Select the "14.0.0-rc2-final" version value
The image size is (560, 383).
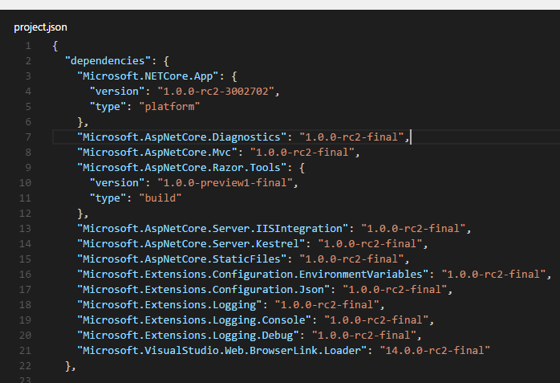(x=435, y=350)
